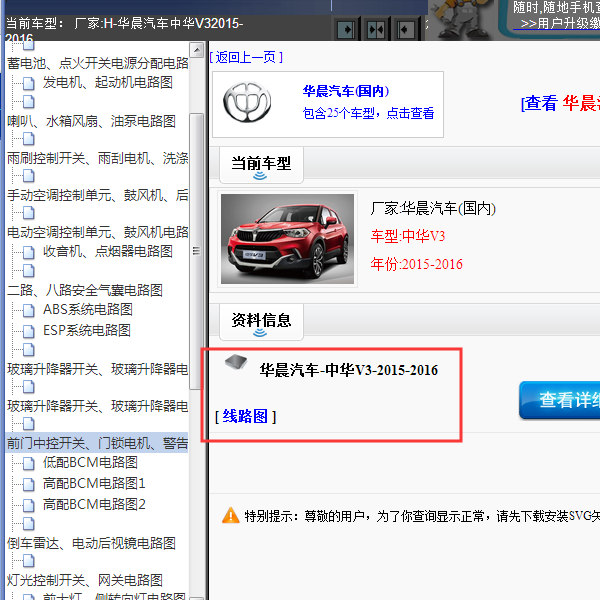
Task: Click document icon above 电动空调控制单元 row
Action: [x=29, y=213]
